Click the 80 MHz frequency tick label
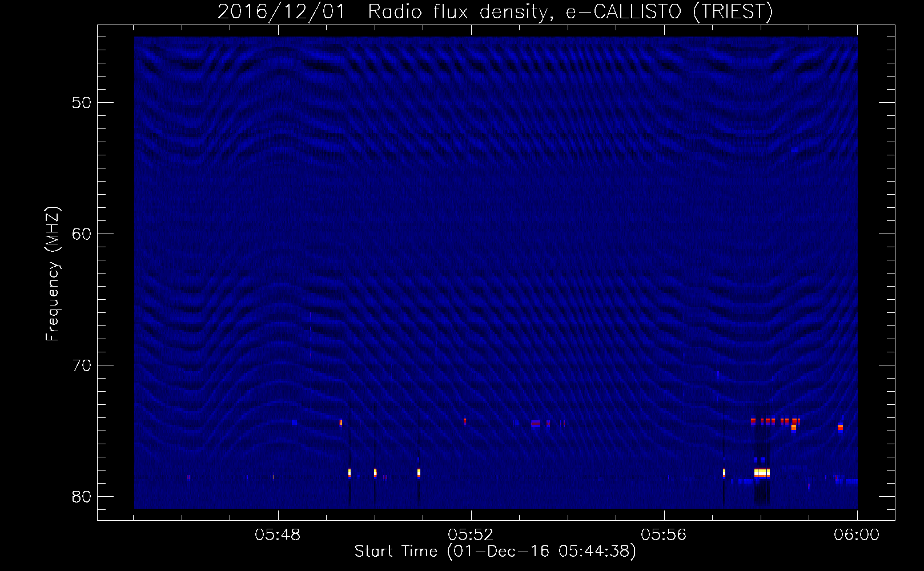Screen dimensions: 924x571 pos(82,497)
